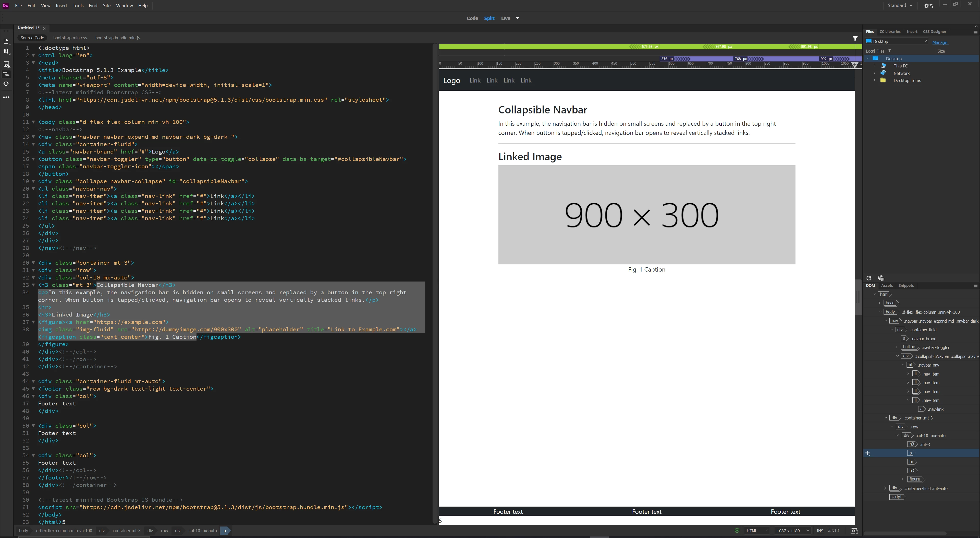This screenshot has width=980, height=538.
Task: Toggle the Format Source Code indent icon
Action: pos(6,74)
